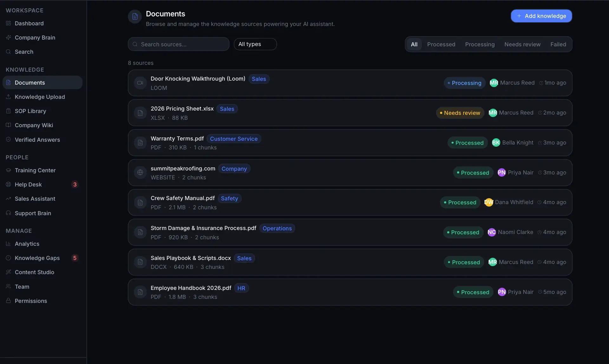
Task: Click the Verified Answers shield icon
Action: click(8, 140)
